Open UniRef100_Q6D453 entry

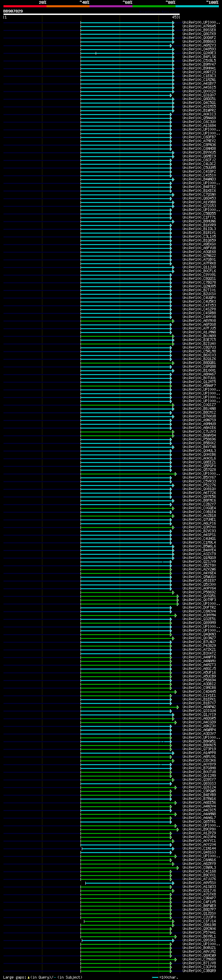[x=199, y=199]
